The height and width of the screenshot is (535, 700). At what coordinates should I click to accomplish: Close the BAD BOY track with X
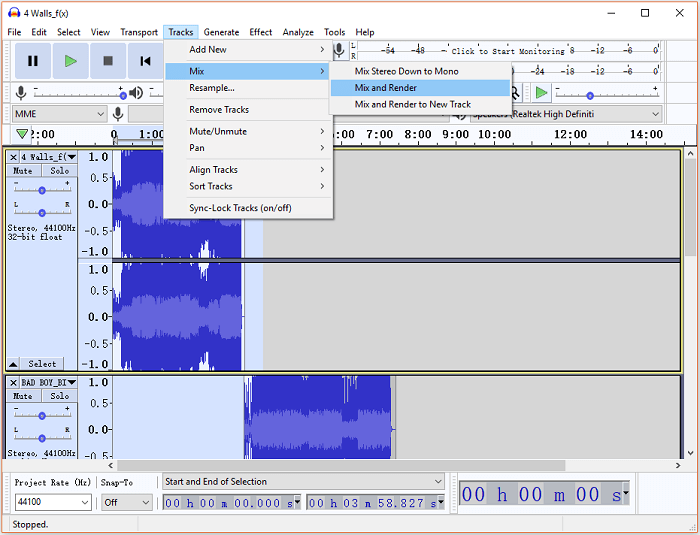pyautogui.click(x=13, y=383)
